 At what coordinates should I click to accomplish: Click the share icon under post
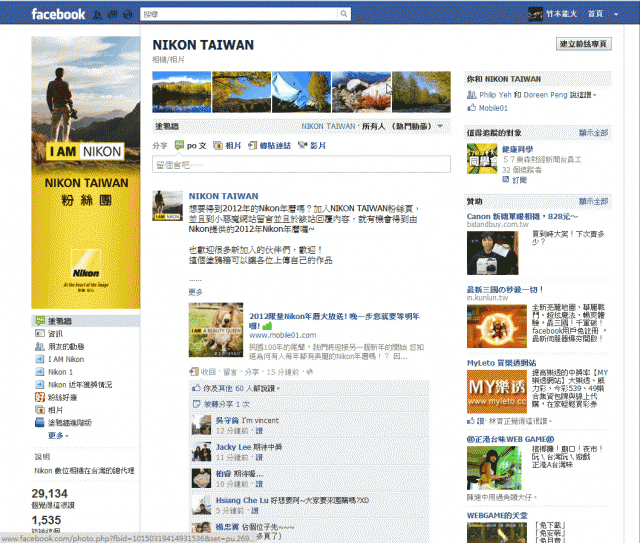pyautogui.click(x=193, y=372)
